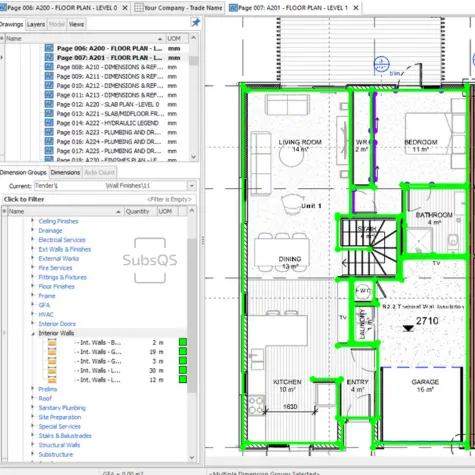This screenshot has width=475, height=475.
Task: Open the Floor Finishes group link
Action: (57, 286)
